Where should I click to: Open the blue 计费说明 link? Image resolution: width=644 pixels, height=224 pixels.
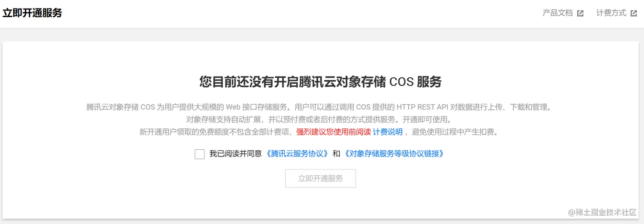click(x=388, y=132)
